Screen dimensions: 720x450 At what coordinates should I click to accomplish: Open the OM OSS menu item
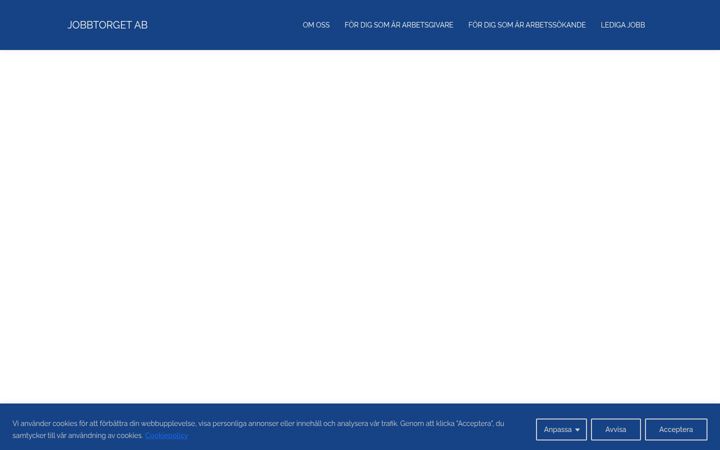click(316, 25)
